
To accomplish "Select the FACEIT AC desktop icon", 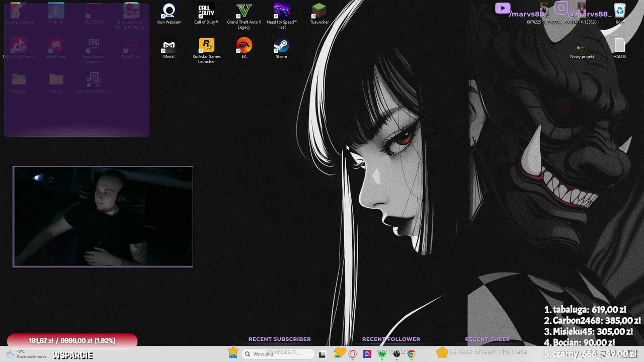I will click(x=131, y=49).
